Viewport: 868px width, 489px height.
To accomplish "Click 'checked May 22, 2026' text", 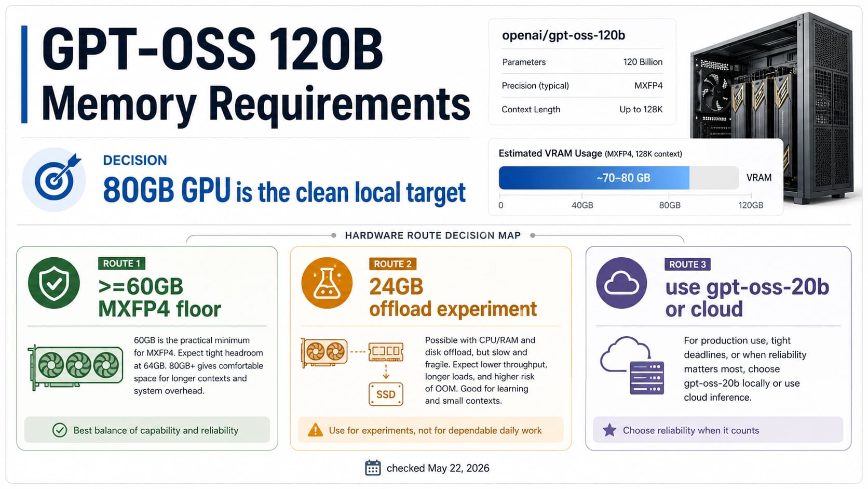I will coord(438,468).
